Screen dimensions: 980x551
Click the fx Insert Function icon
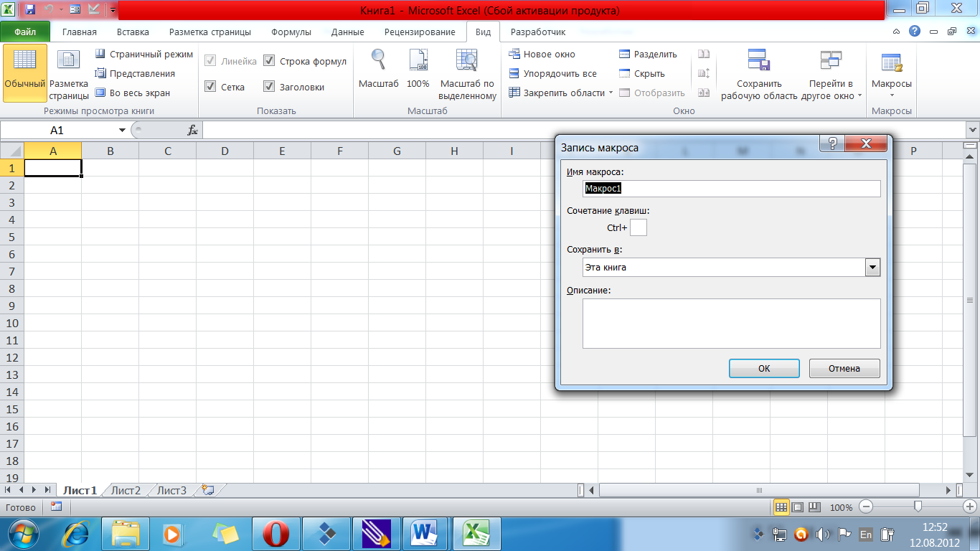click(192, 130)
